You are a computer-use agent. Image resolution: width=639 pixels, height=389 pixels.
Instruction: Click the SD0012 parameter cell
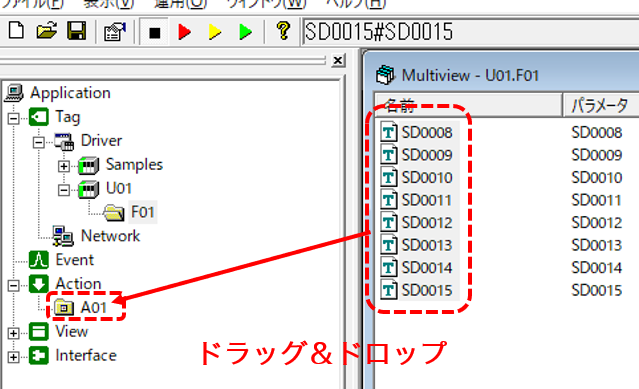[597, 223]
